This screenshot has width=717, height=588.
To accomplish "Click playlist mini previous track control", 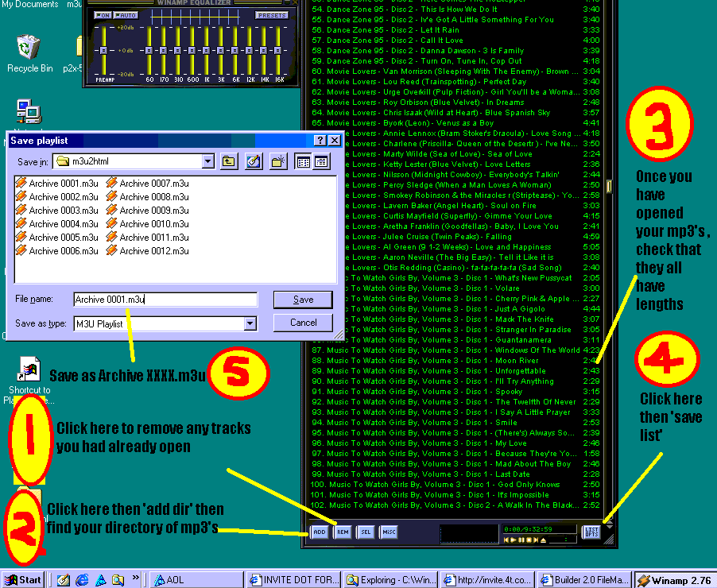I will pyautogui.click(x=506, y=540).
